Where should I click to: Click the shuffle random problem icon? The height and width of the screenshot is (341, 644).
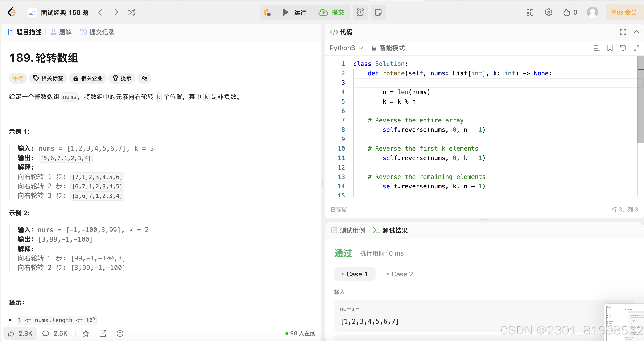click(x=132, y=12)
